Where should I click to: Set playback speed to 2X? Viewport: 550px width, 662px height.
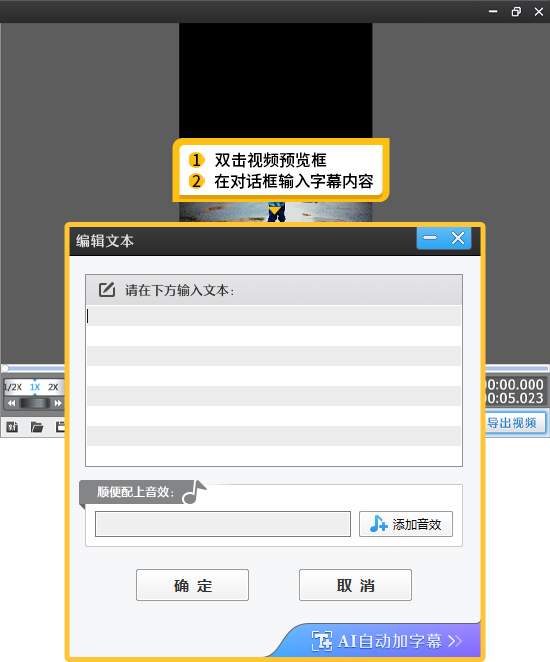pyautogui.click(x=53, y=387)
